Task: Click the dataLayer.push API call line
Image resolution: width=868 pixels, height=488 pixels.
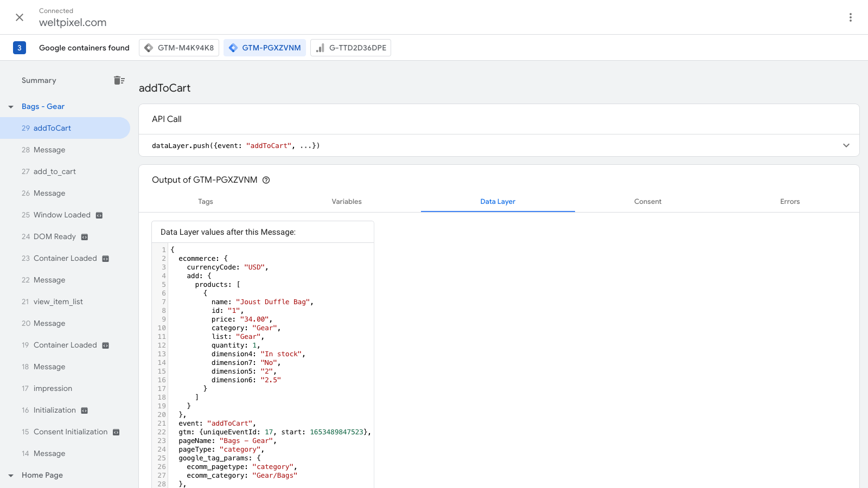Action: click(x=235, y=146)
